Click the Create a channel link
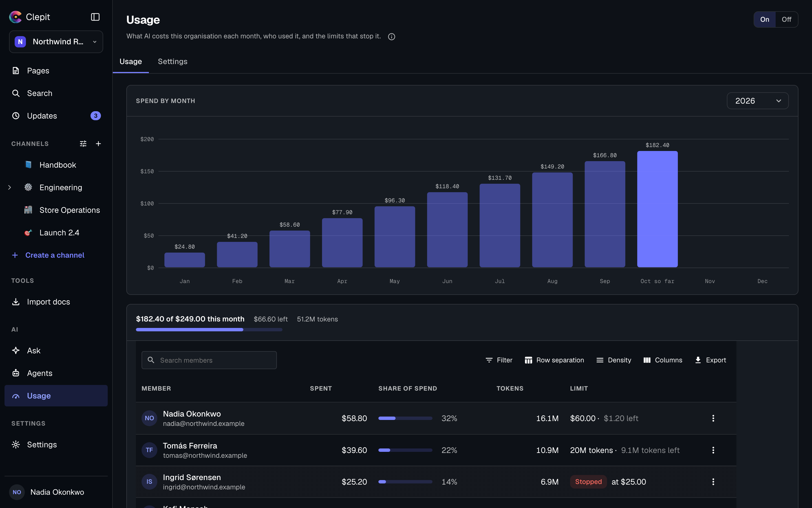 pyautogui.click(x=48, y=255)
